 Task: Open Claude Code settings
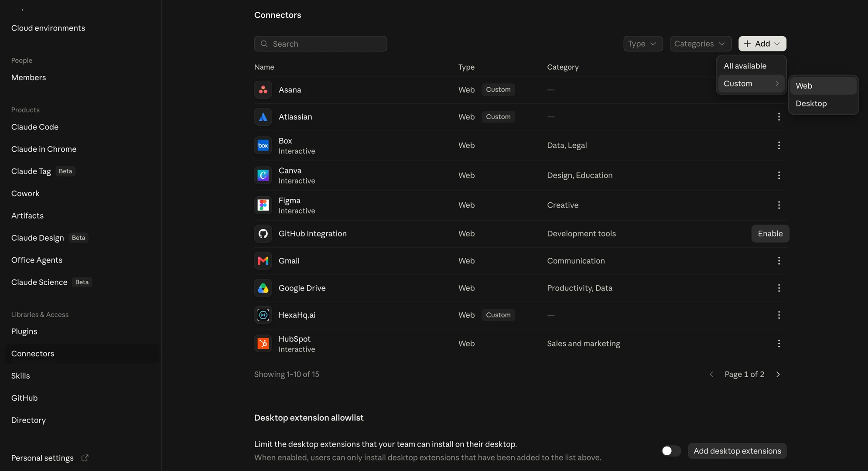[x=35, y=127]
